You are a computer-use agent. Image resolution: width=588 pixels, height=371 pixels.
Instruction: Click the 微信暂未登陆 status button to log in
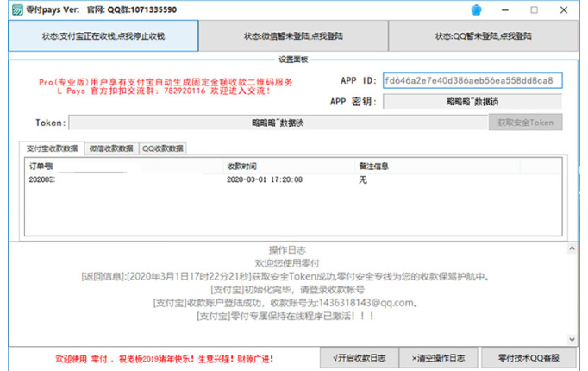tap(292, 36)
